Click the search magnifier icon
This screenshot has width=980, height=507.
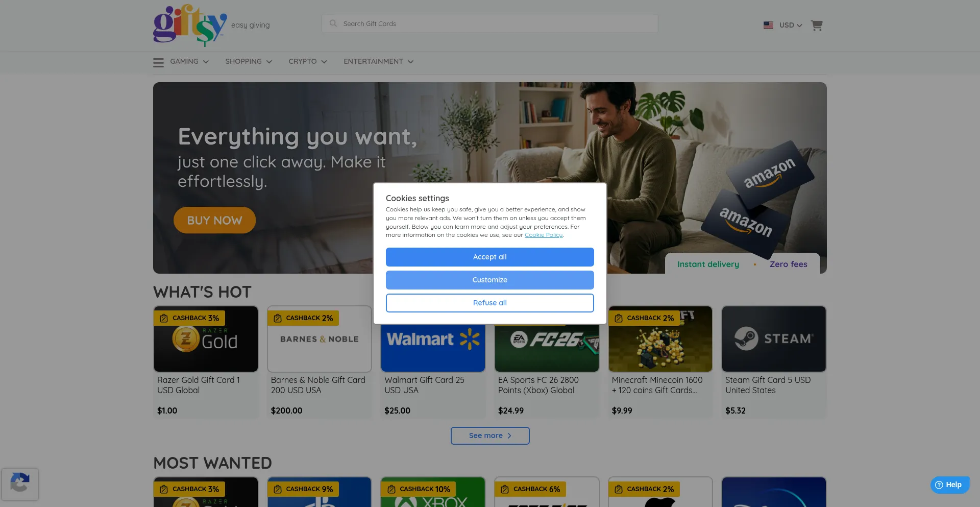pyautogui.click(x=333, y=23)
